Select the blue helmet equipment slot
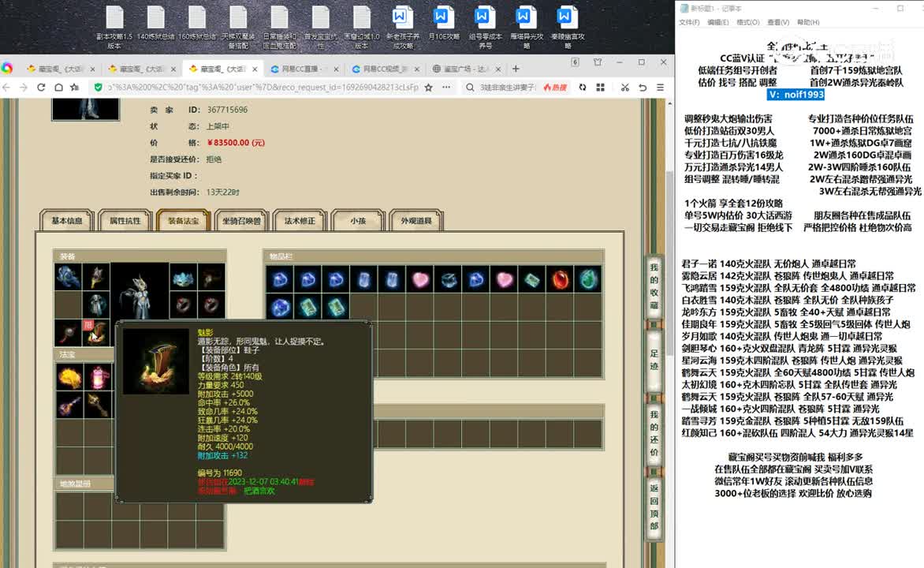 click(x=68, y=277)
